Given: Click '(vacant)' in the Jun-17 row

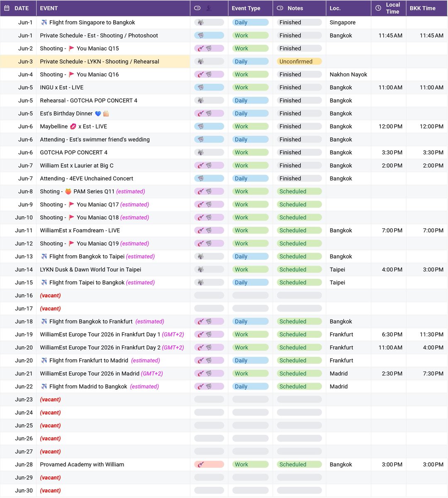Looking at the screenshot, I should (x=50, y=309).
